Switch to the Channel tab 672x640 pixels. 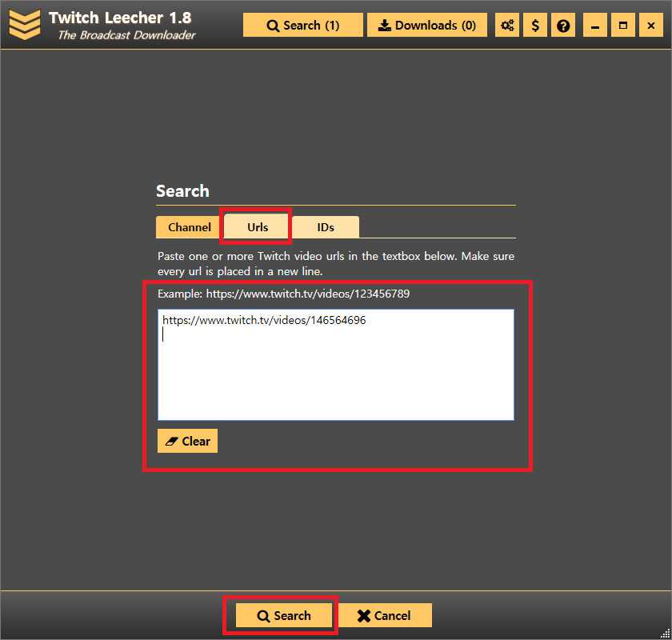190,227
